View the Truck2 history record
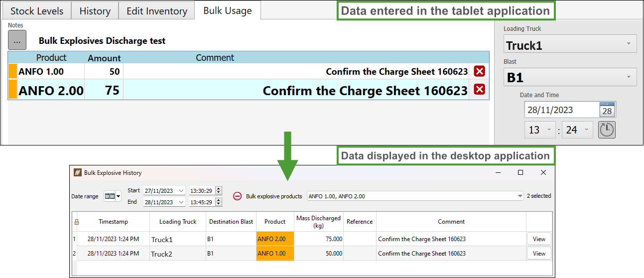The height and width of the screenshot is (278, 644). coord(539,253)
